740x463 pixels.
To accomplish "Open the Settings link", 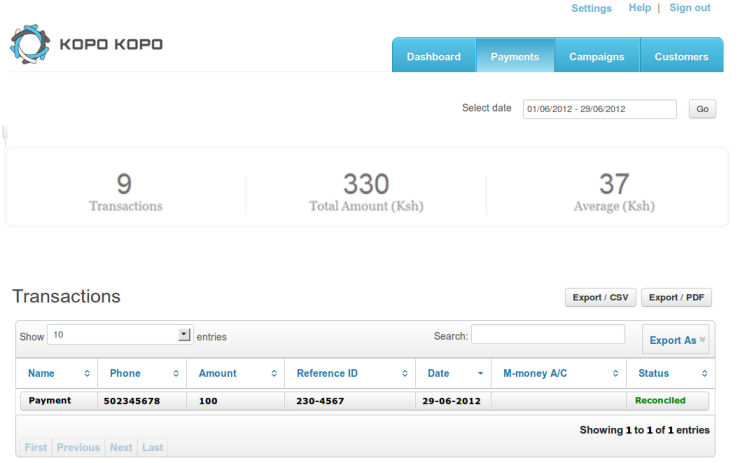I will pos(591,8).
